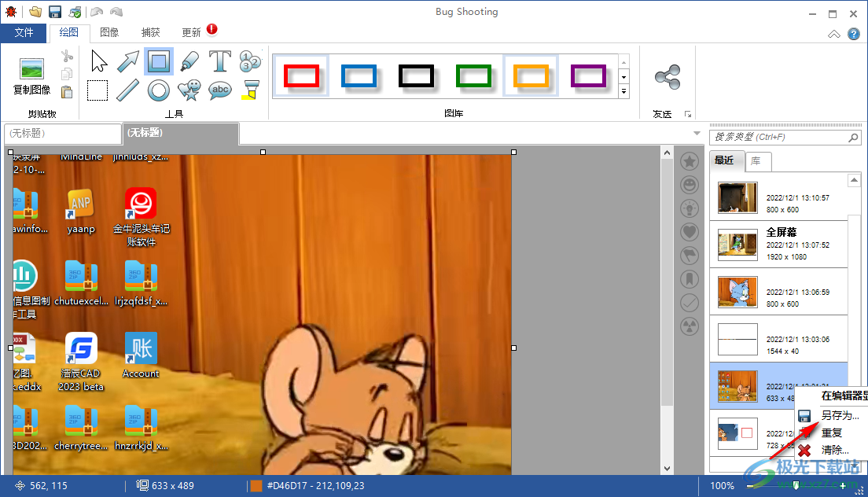This screenshot has width=868, height=497.
Task: Switch to the 图像 ribbon tab
Action: (109, 33)
